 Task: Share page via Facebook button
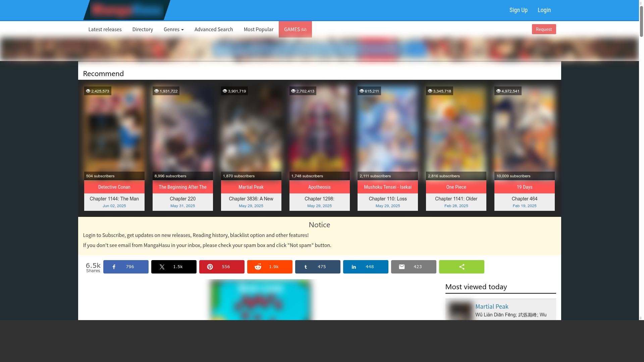tap(126, 267)
